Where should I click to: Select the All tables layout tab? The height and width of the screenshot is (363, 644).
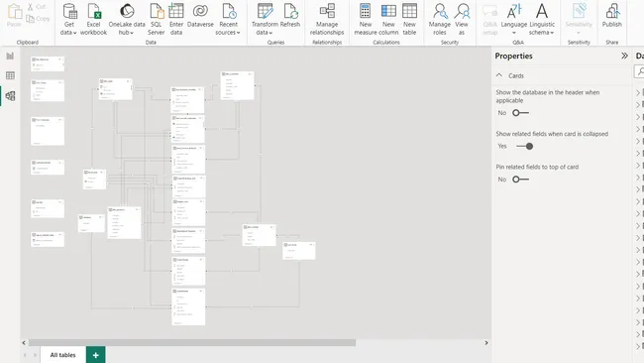(x=62, y=355)
